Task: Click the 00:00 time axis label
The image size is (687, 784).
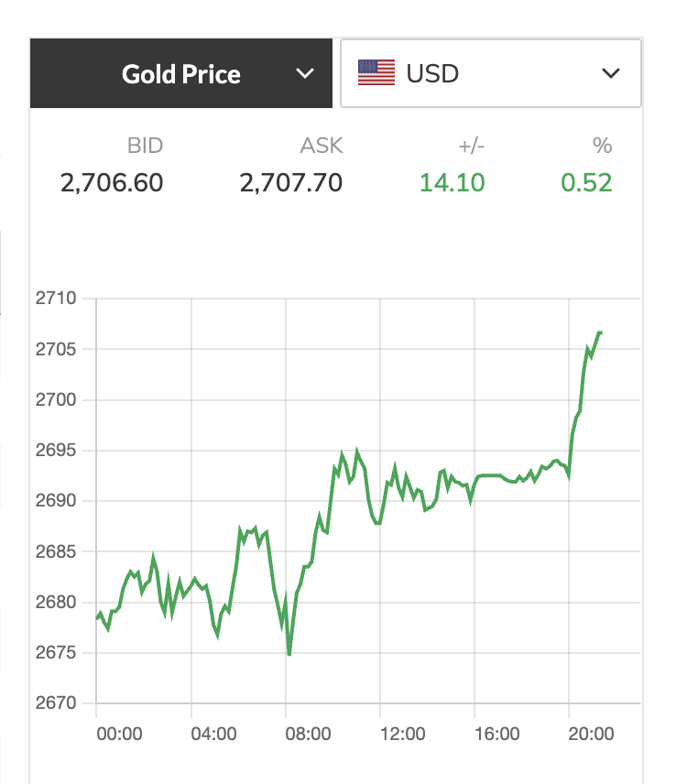Action: [119, 734]
